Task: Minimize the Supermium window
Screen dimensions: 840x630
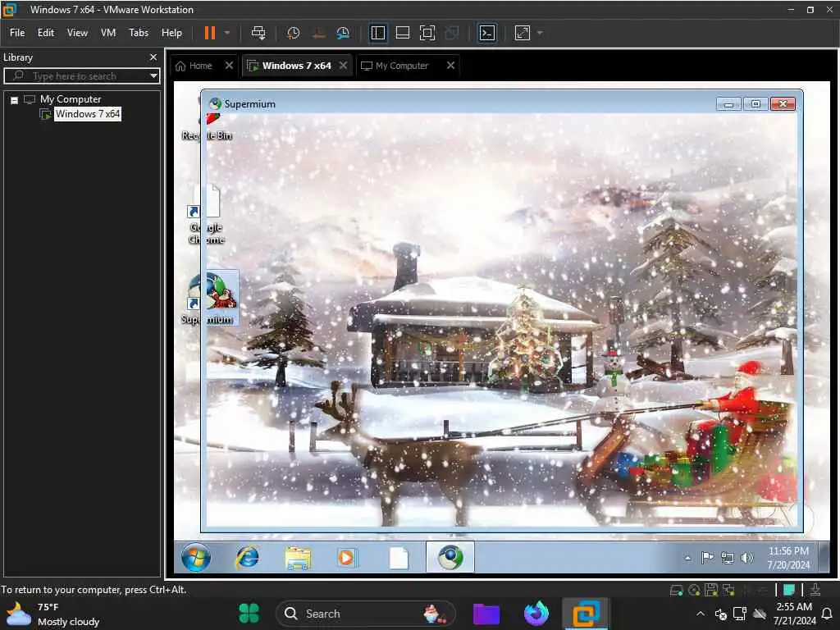Action: point(728,104)
